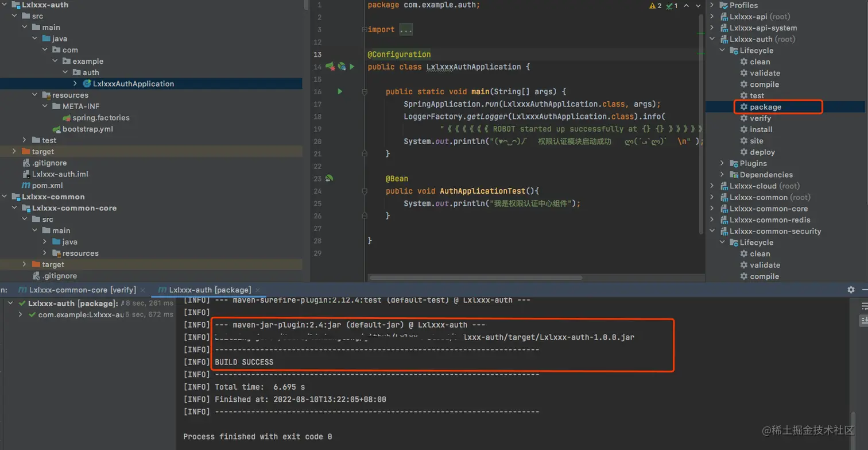Click gear icon of verify goal
The width and height of the screenshot is (868, 450).
click(x=744, y=118)
